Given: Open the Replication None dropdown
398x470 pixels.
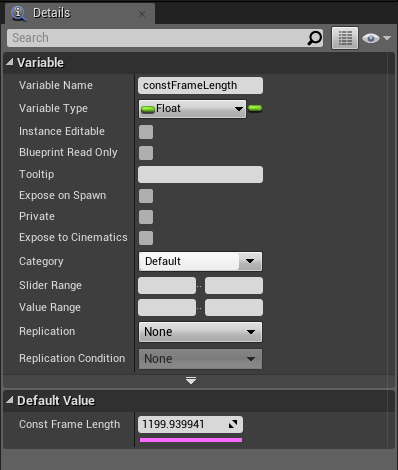Looking at the screenshot, I should [x=200, y=332].
